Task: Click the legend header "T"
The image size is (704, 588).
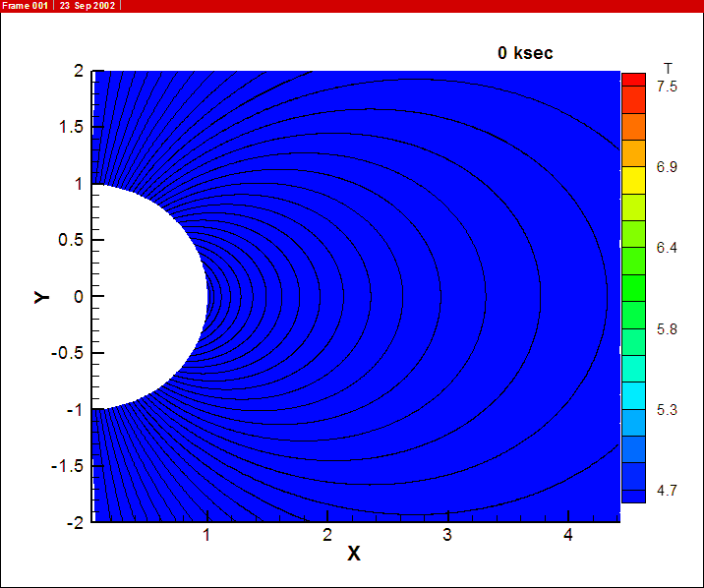Action: point(668,68)
